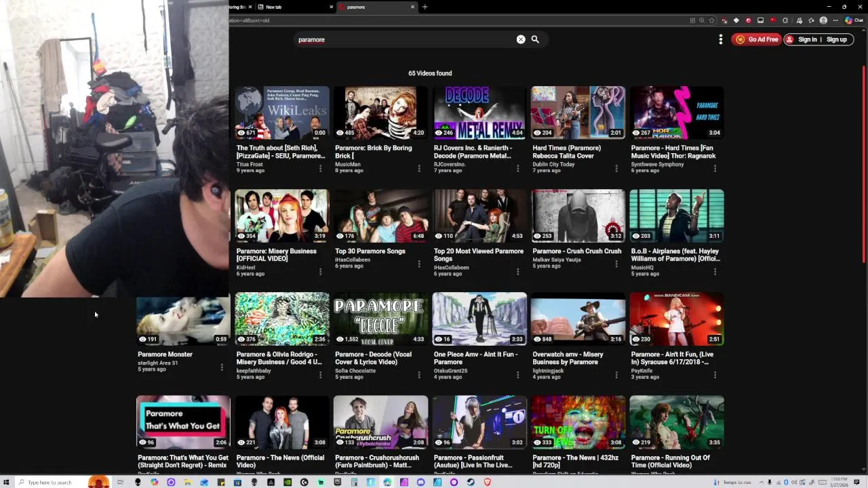
Task: Open Airplanes feat. Hayley Williams thumbnail
Action: click(677, 216)
